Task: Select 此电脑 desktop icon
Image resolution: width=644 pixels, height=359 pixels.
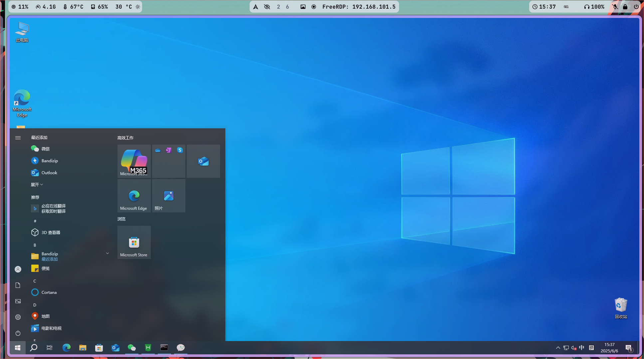Action: (x=22, y=32)
